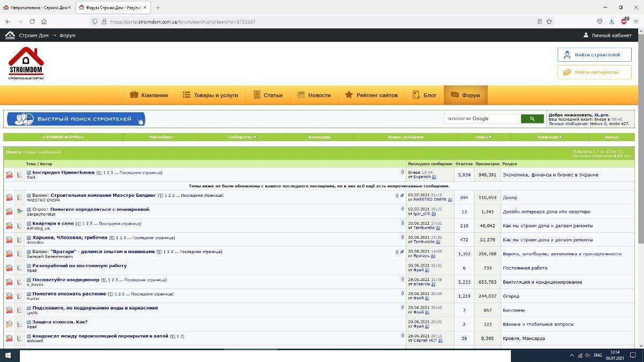Expand the Поиск dropdown in forum navbar
The image size is (644, 362).
484,137
